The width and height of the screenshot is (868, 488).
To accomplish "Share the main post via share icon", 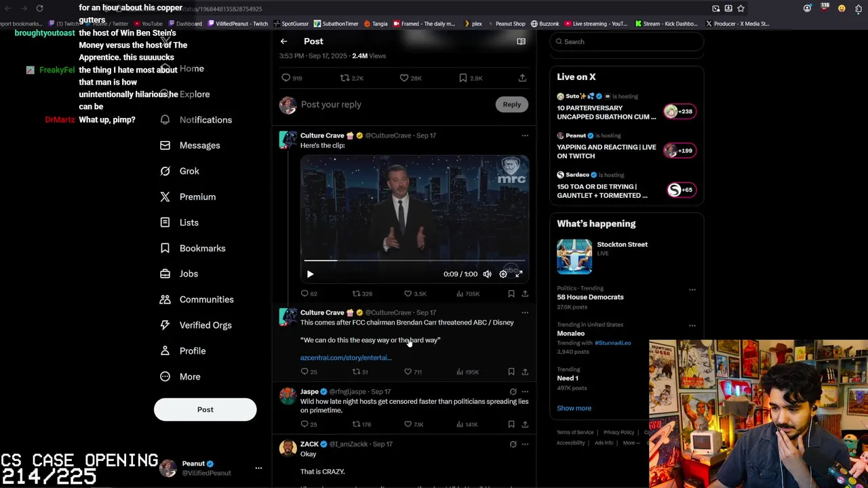I will (522, 78).
